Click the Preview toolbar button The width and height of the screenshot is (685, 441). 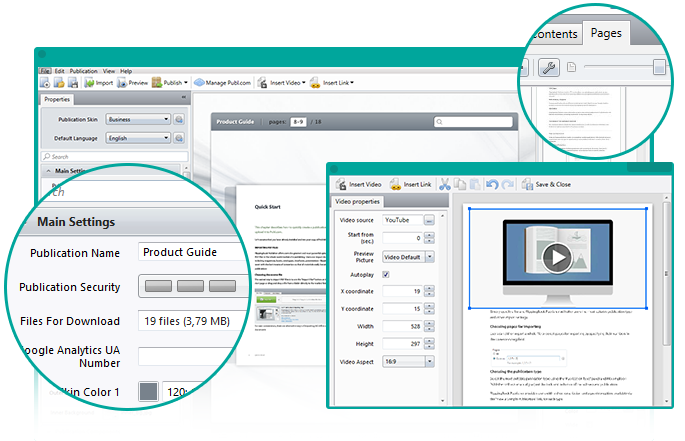pyautogui.click(x=132, y=82)
